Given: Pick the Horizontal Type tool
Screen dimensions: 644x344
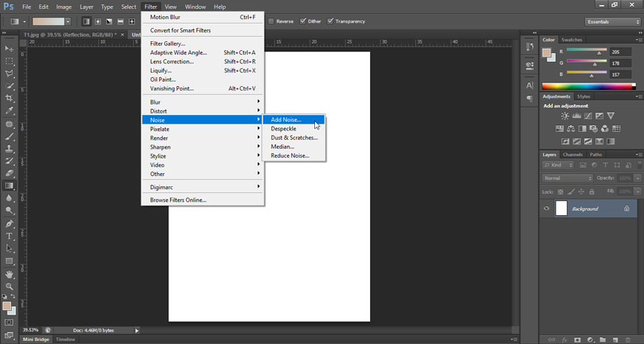Looking at the screenshot, I should click(10, 236).
